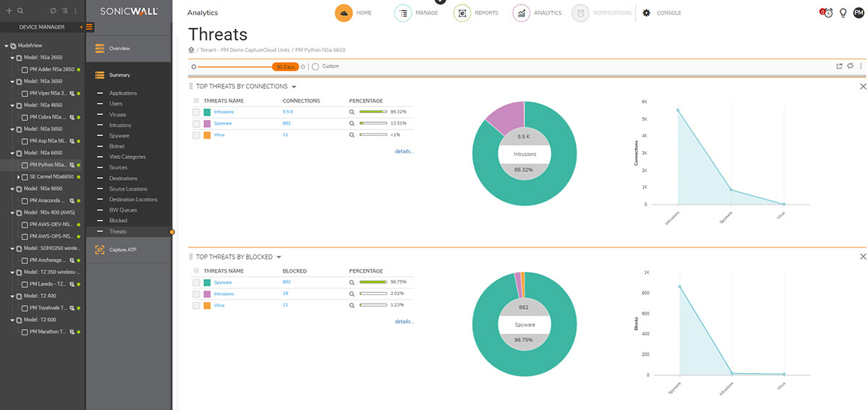Screen dimensions: 868x410
Task: Open the Summary section
Action: click(x=129, y=75)
